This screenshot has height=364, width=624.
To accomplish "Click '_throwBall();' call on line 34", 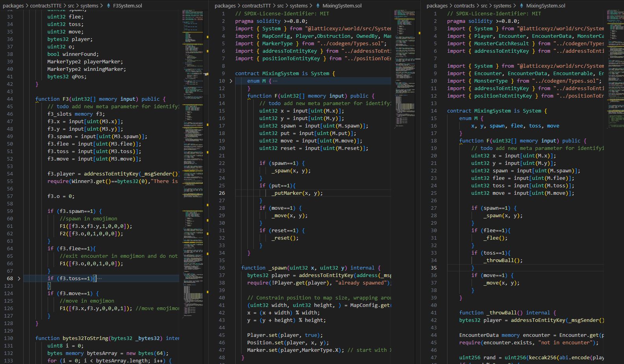I will tap(503, 261).
